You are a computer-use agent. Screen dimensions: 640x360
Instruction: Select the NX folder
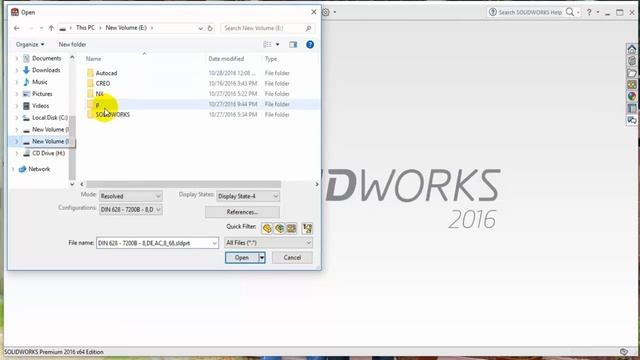(x=100, y=94)
